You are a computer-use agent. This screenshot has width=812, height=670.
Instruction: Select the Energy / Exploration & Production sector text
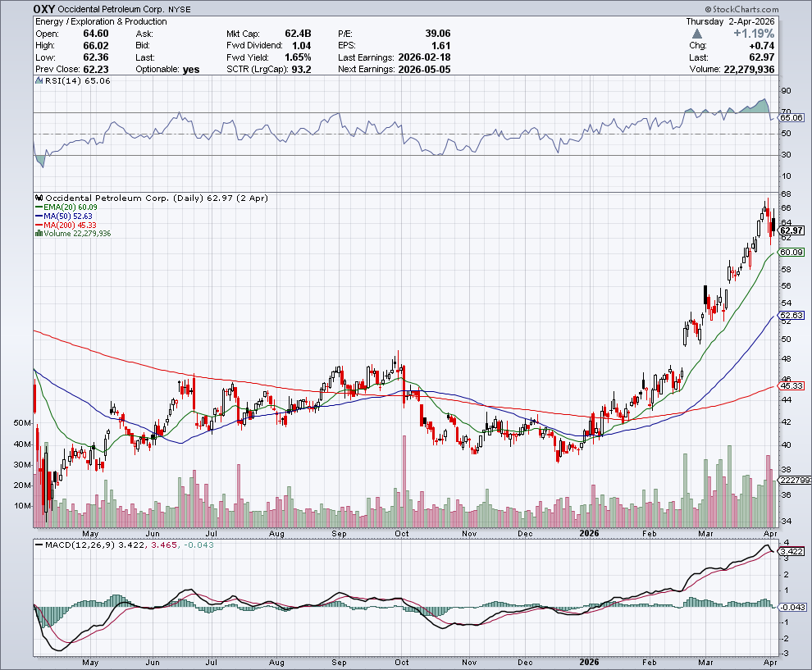coord(101,22)
